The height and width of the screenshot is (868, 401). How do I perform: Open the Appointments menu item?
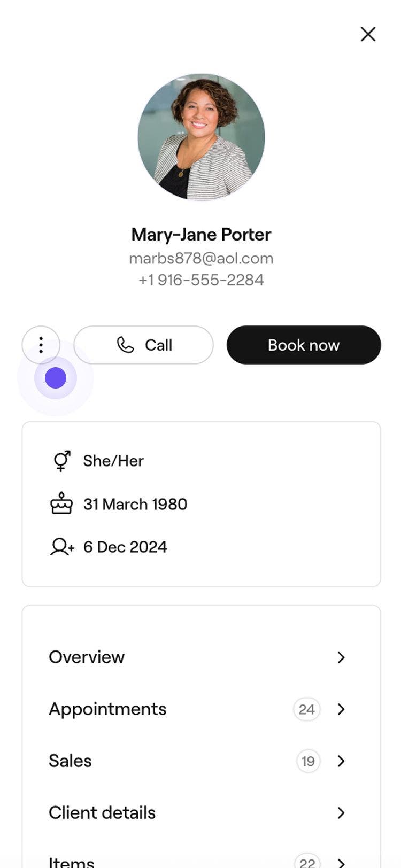107,709
